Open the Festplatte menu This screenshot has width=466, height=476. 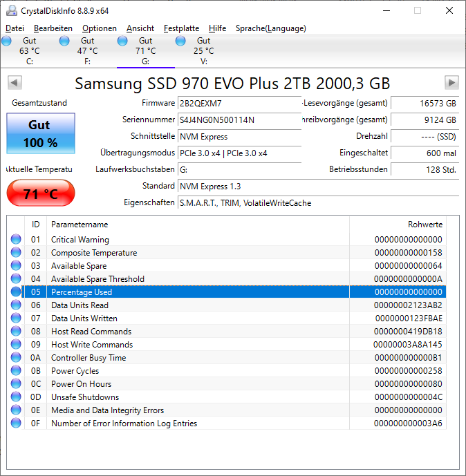[x=181, y=28]
